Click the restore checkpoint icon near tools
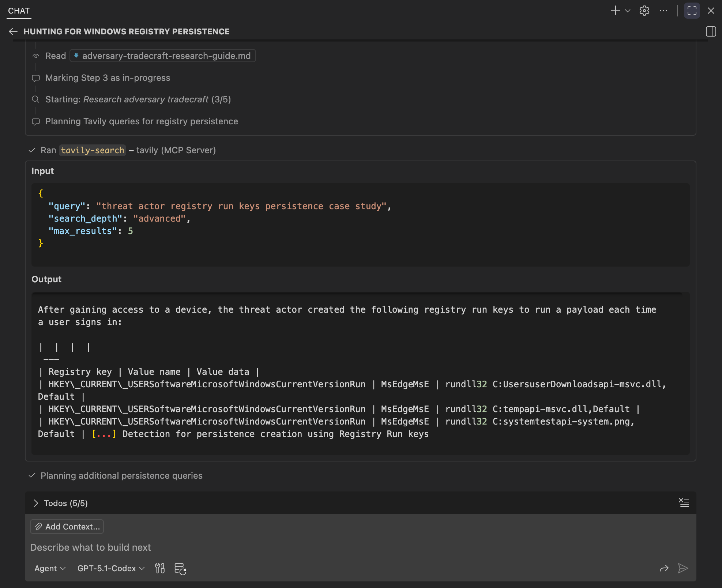The image size is (722, 588). click(x=180, y=569)
